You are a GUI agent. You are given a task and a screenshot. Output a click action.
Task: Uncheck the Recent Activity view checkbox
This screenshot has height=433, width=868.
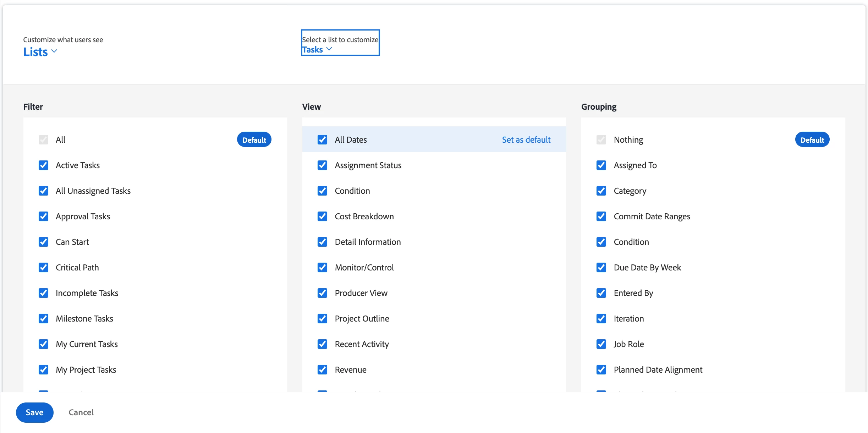tap(322, 344)
